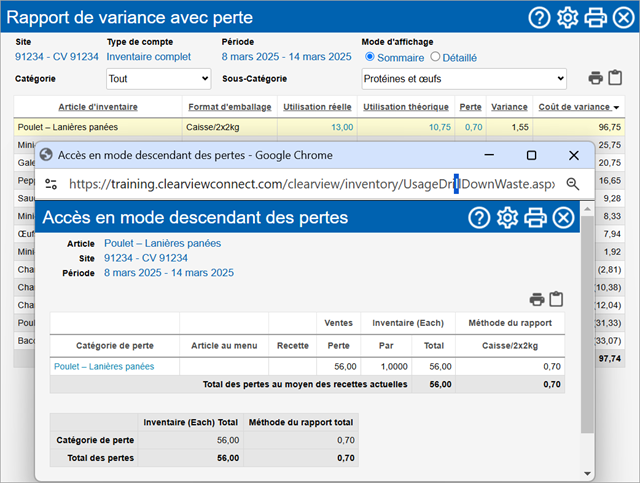Viewport: 640px width, 483px height.
Task: Click site settings icon in Chrome address bar
Action: coord(51,184)
